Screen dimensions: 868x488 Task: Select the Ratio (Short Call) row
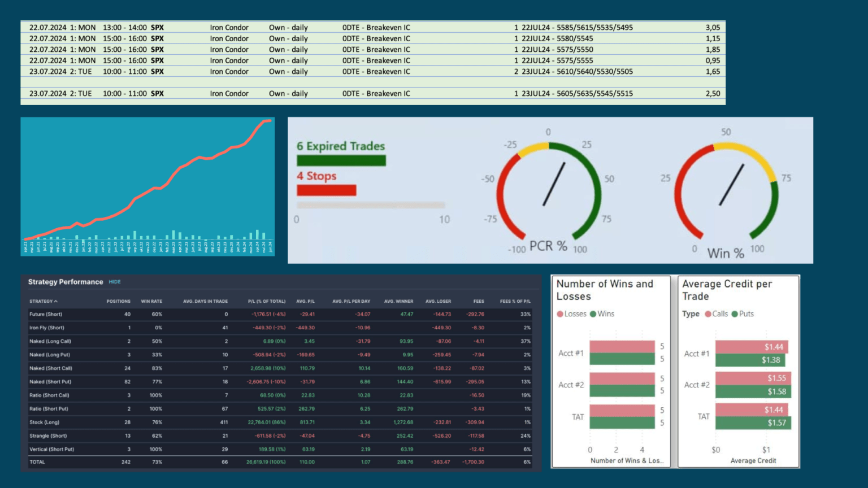pyautogui.click(x=280, y=395)
